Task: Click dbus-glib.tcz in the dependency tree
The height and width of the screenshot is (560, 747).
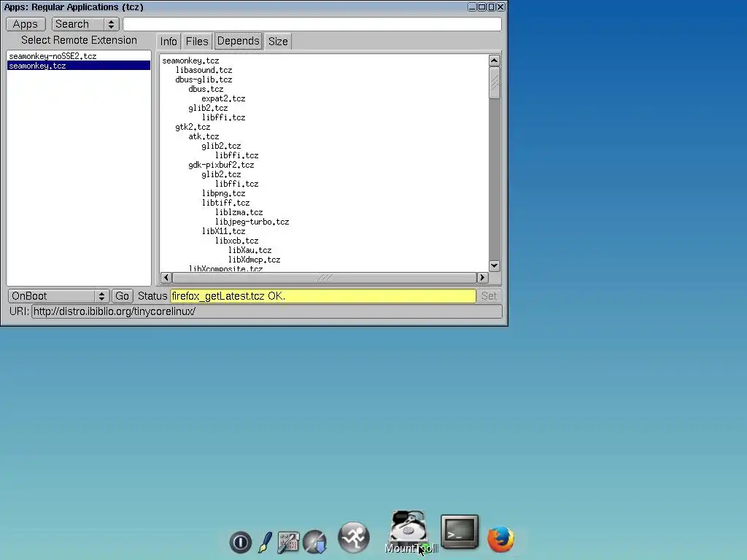Action: (204, 79)
